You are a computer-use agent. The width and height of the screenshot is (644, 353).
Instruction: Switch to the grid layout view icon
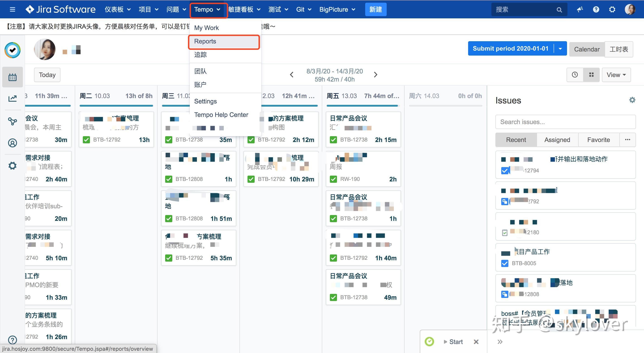[591, 75]
